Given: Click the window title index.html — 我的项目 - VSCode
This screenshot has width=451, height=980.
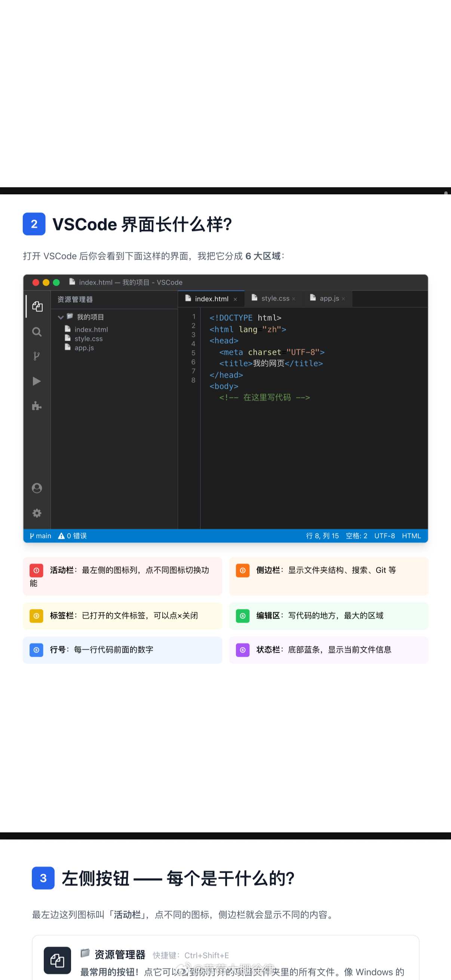Looking at the screenshot, I should tap(131, 282).
